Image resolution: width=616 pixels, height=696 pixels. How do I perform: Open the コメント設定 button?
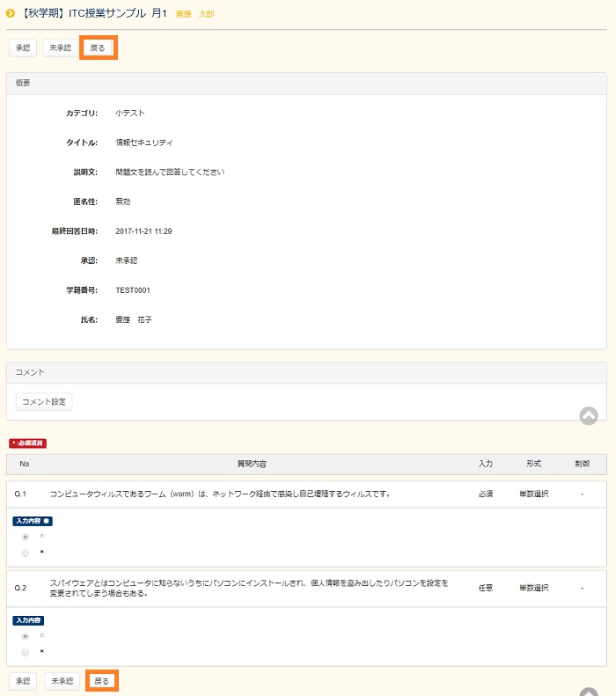point(44,402)
